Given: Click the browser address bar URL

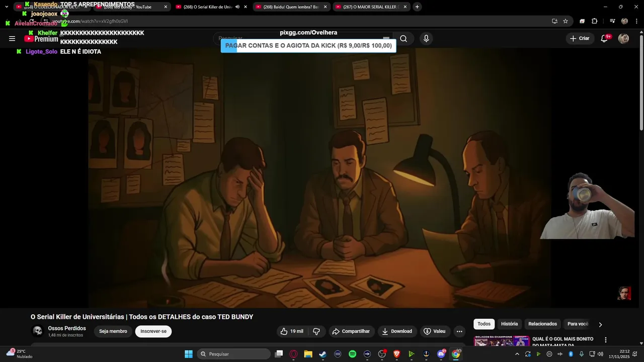Looking at the screenshot, I should click(91, 21).
